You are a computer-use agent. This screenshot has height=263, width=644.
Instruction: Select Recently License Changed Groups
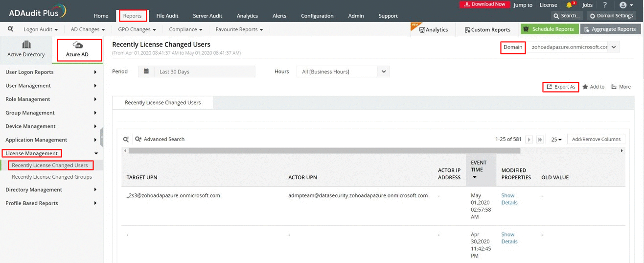[x=52, y=177]
